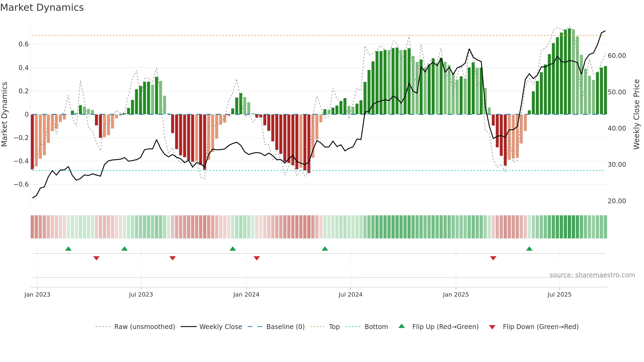This screenshot has height=362, width=644.
Task: Click the first red heat strip cell at Jan 2023
Action: click(x=32, y=227)
